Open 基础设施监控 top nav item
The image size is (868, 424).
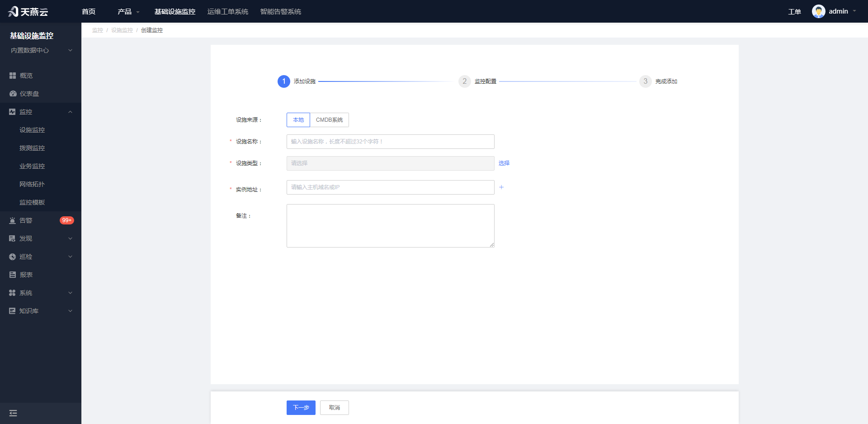pyautogui.click(x=175, y=11)
